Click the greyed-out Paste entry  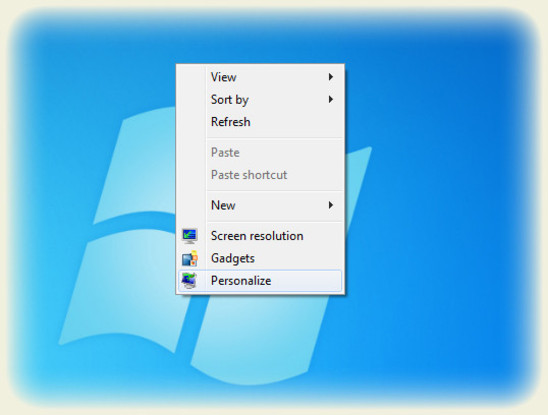click(260, 152)
